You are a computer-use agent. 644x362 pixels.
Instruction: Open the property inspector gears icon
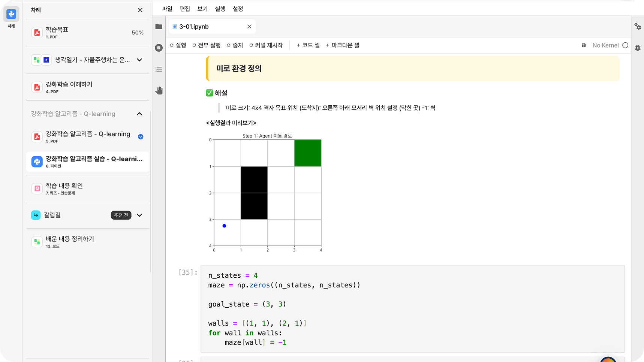[637, 27]
